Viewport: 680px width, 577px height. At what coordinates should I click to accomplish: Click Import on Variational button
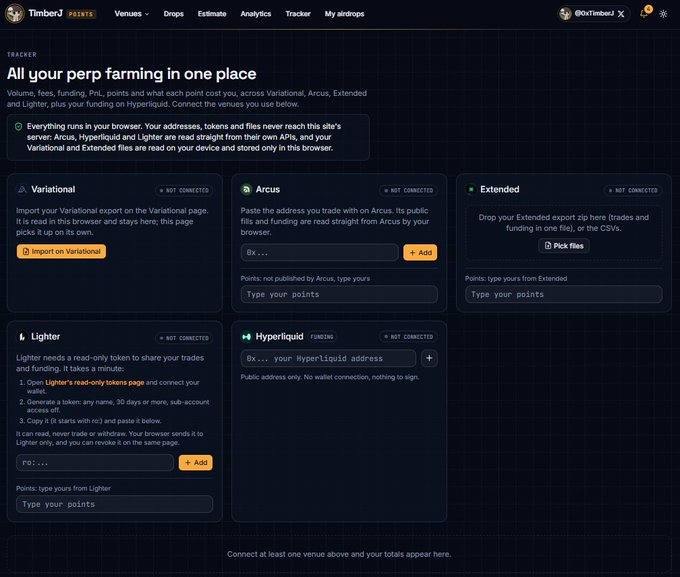click(x=61, y=252)
